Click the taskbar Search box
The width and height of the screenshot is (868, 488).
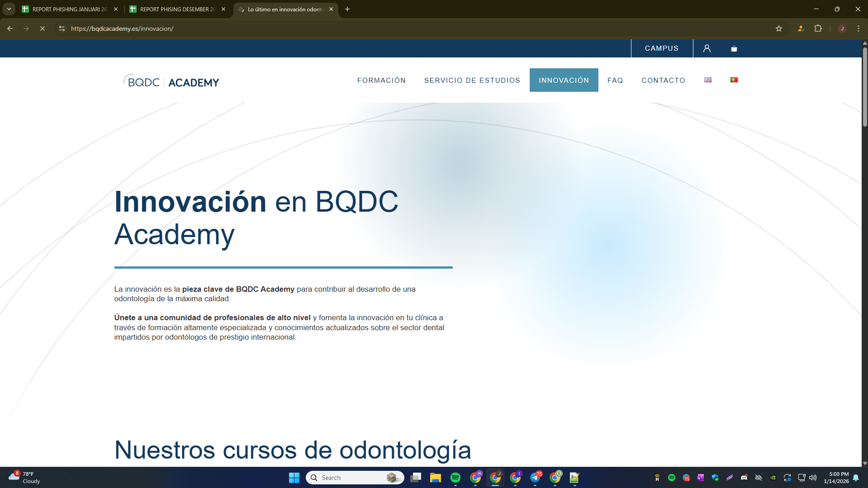tap(355, 478)
